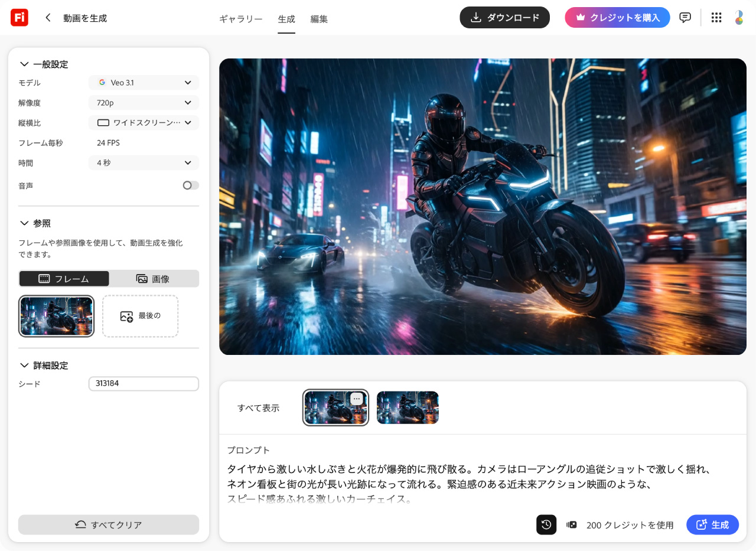Screen dimensions: 756x551
Task: Click the 動画を生成 page title
Action: tap(85, 18)
